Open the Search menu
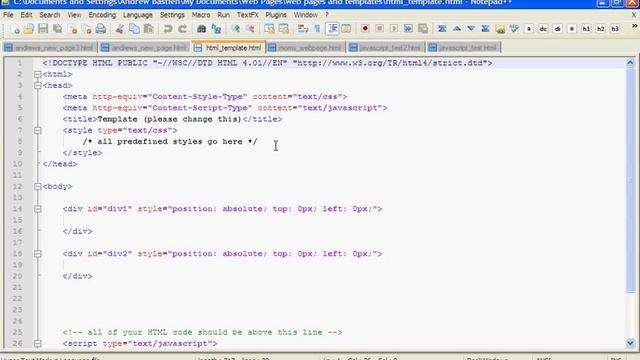 tap(50, 15)
